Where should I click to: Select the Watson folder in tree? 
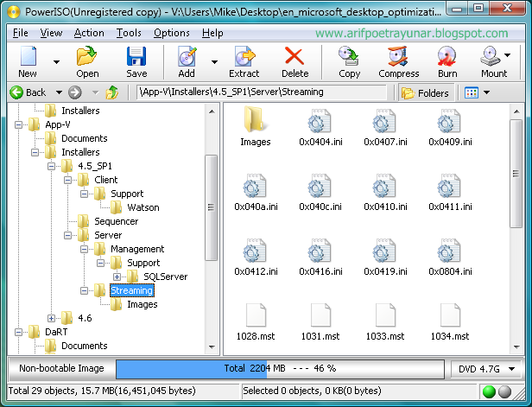[x=142, y=207]
